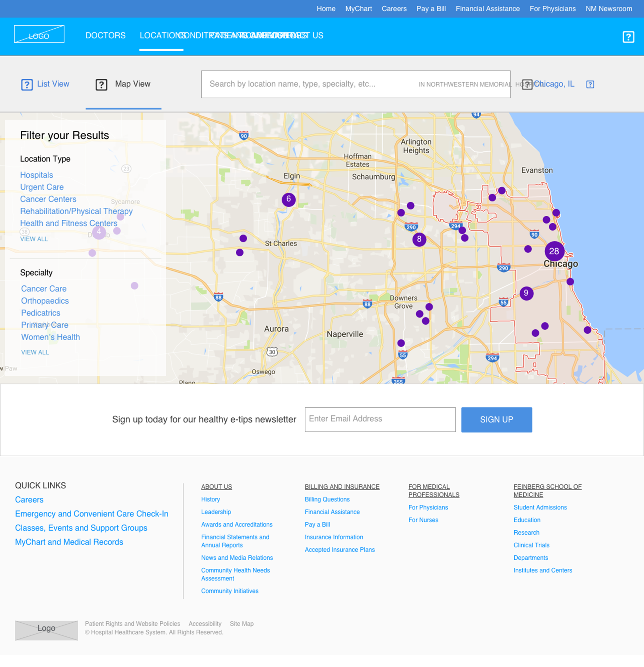The image size is (644, 667).
Task: Open the Leadership footer link
Action: tap(216, 512)
